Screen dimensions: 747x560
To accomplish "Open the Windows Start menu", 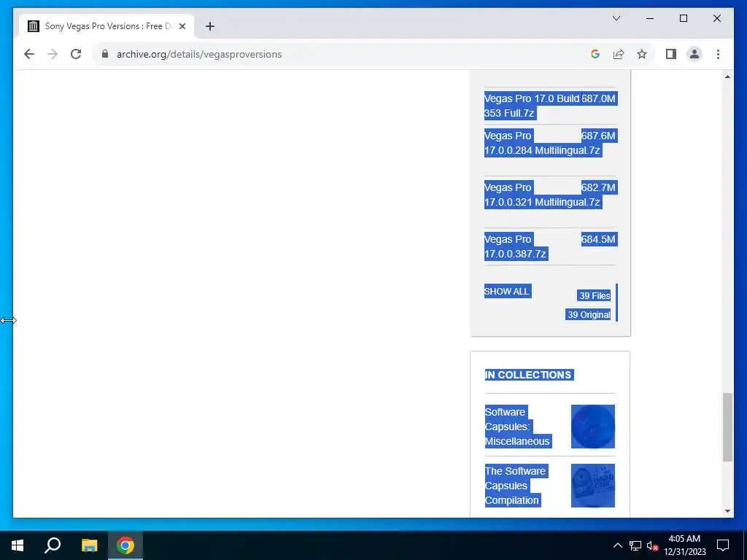I will (18, 545).
